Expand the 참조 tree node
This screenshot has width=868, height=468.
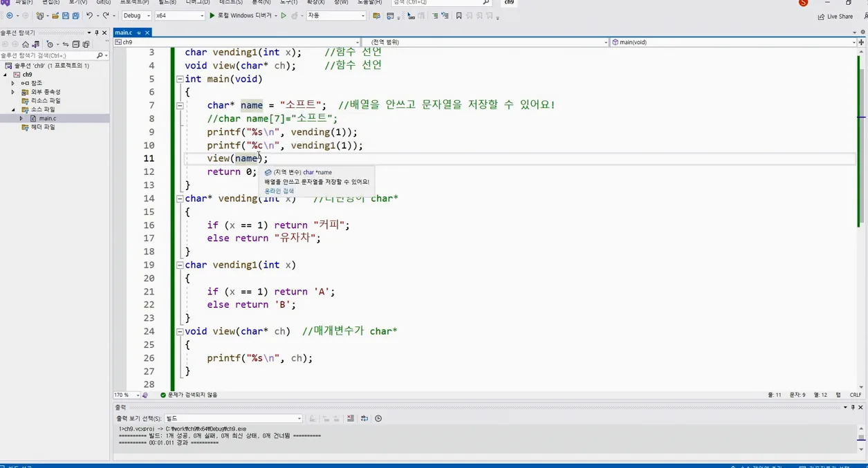point(12,83)
